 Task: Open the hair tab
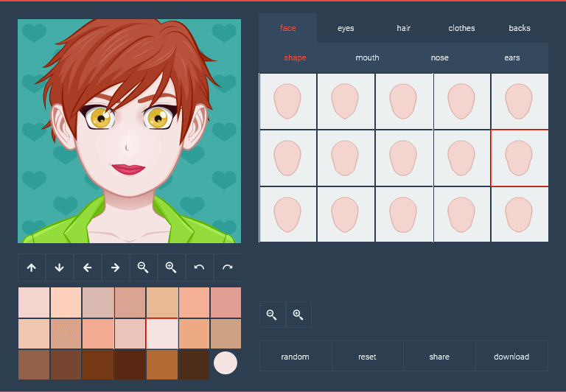(x=404, y=28)
